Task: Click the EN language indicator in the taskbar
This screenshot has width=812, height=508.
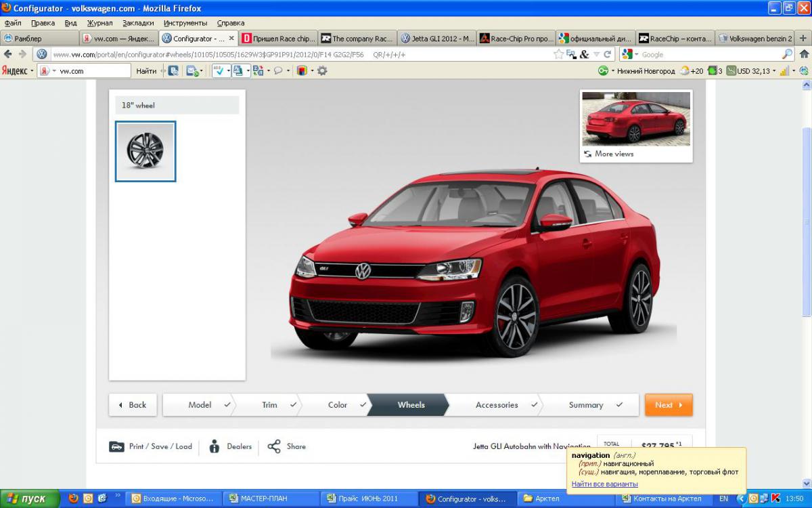Action: pyautogui.click(x=724, y=499)
